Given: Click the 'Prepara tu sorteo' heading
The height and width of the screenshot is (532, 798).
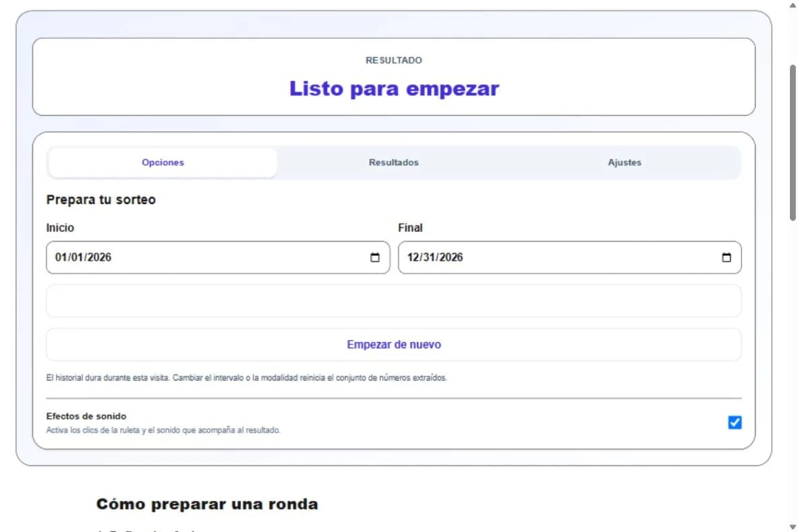Looking at the screenshot, I should (x=101, y=199).
